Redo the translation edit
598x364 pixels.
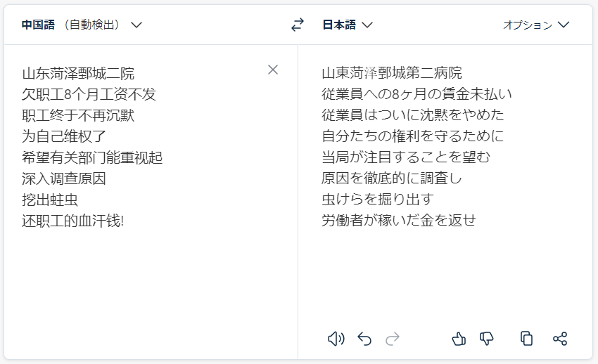pyautogui.click(x=393, y=339)
